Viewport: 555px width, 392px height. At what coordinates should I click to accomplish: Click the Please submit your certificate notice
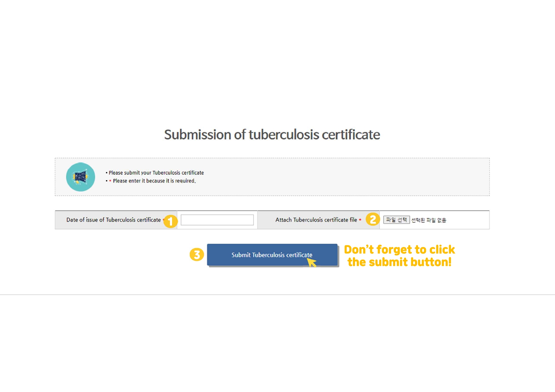tap(156, 173)
